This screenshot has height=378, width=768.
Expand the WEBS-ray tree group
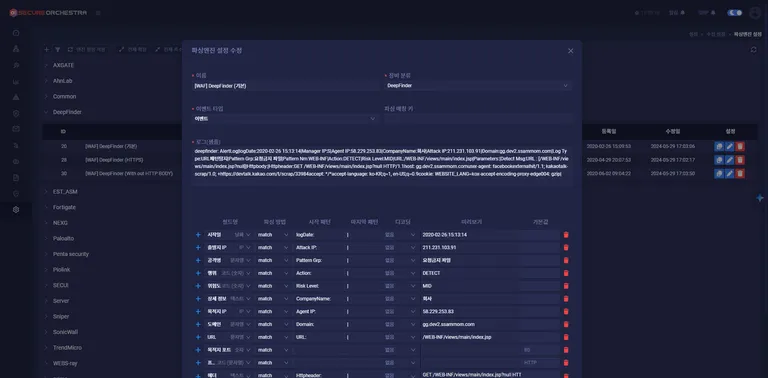47,363
